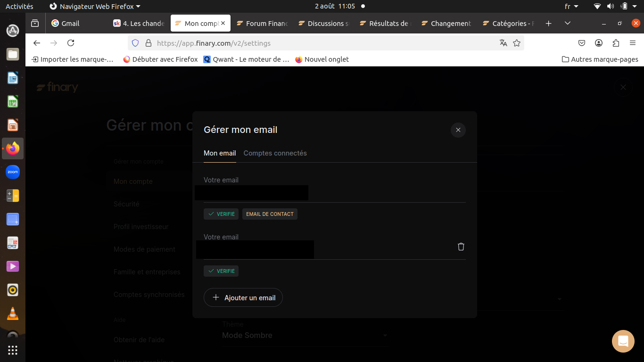Switch to the Comptes connectés tab

275,153
